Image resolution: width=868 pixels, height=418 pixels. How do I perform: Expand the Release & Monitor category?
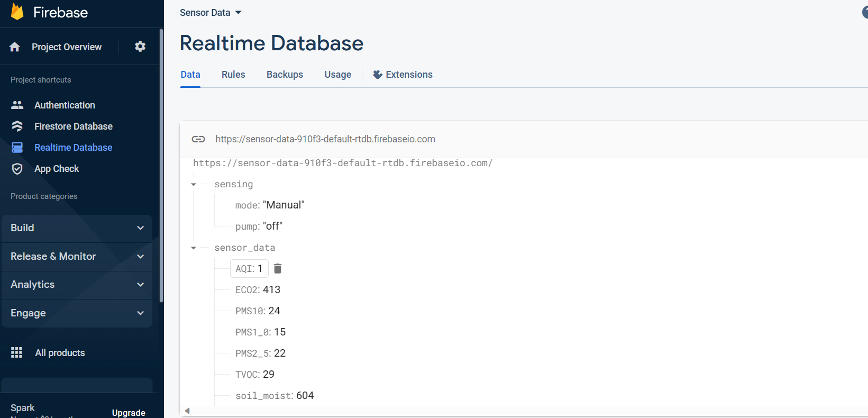77,257
